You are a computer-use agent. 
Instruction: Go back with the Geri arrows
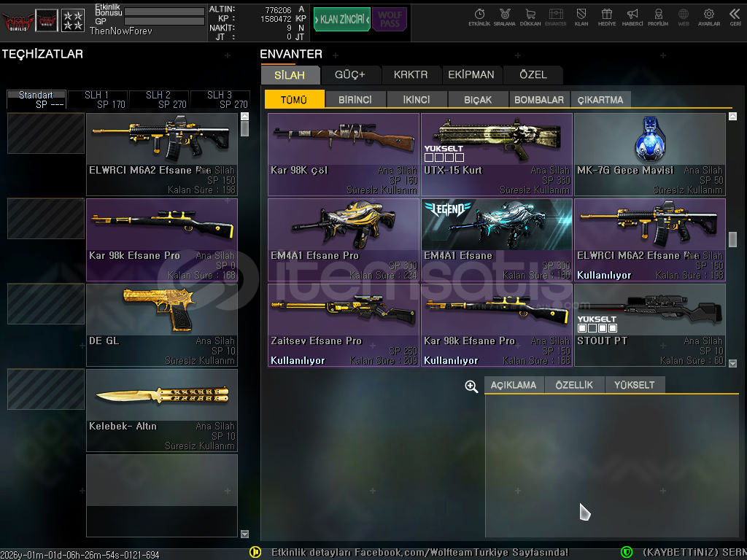pos(735,17)
